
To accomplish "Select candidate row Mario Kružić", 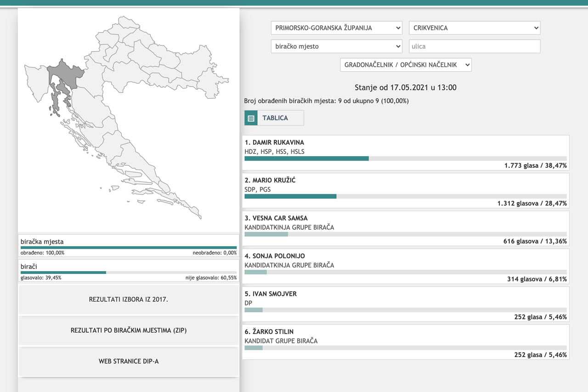I will tap(406, 191).
